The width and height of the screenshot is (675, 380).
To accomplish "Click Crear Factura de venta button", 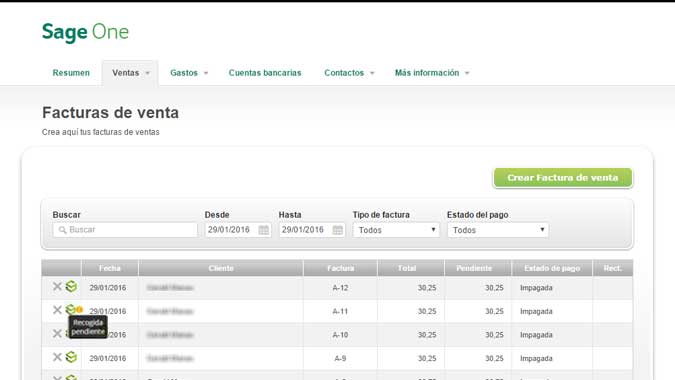I will point(563,178).
